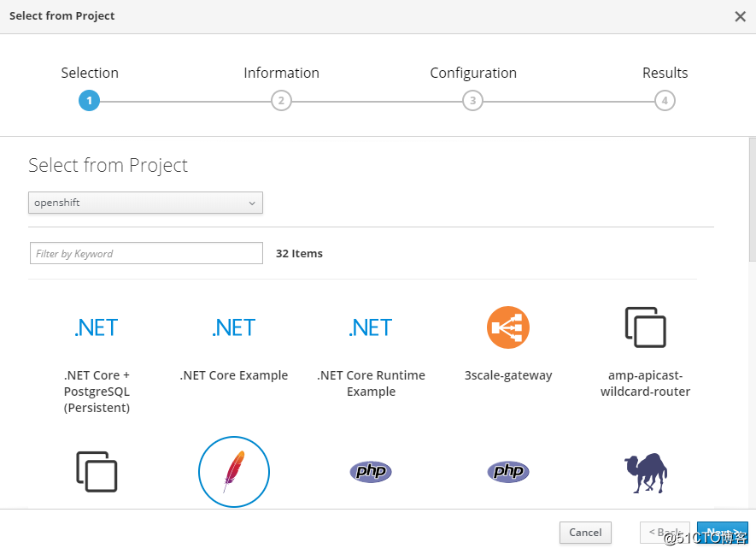Go to wizard step 4 Results

click(665, 101)
